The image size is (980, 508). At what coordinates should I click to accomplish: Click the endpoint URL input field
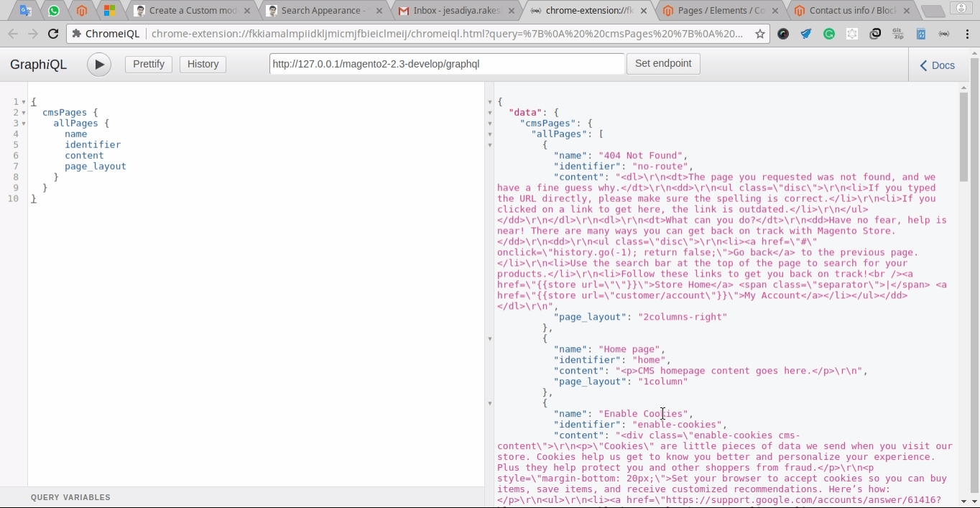445,64
